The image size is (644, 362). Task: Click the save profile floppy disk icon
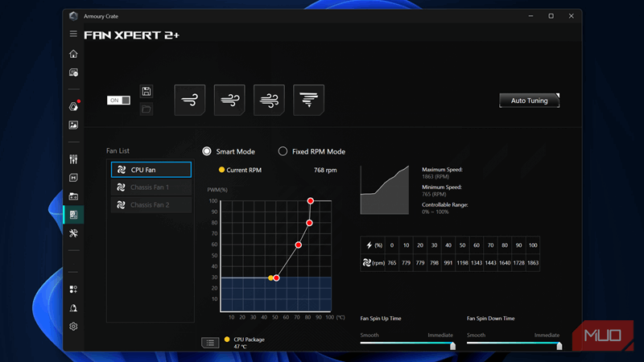click(146, 92)
